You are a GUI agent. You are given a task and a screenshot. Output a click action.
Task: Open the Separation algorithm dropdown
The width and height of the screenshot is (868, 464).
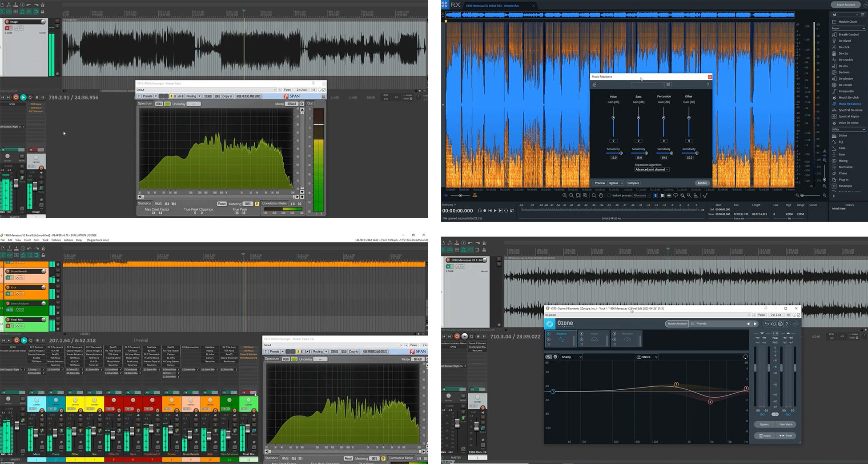tap(651, 169)
